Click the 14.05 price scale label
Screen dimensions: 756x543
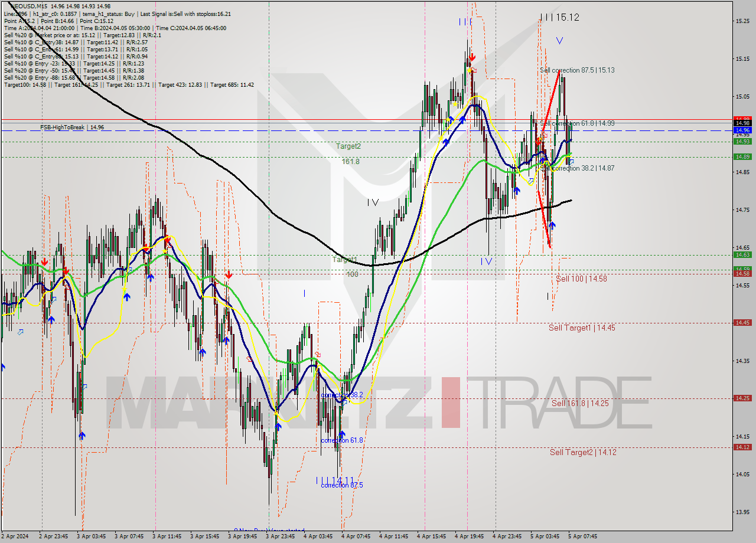click(x=742, y=474)
